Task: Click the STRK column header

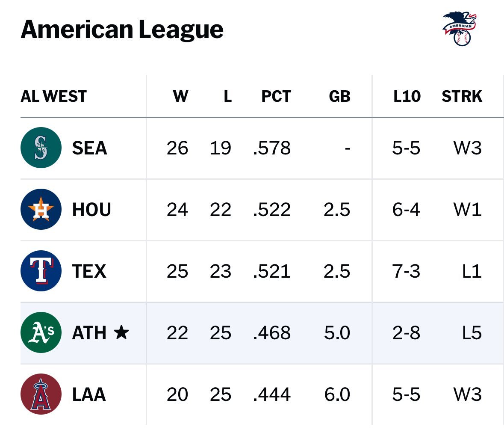Action: coord(462,97)
